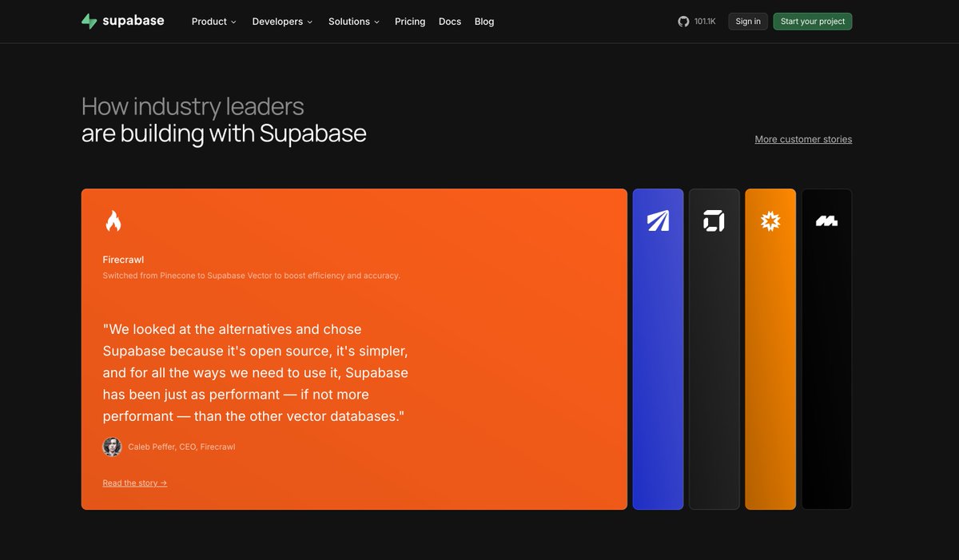Expand the Developers menu

282,22
